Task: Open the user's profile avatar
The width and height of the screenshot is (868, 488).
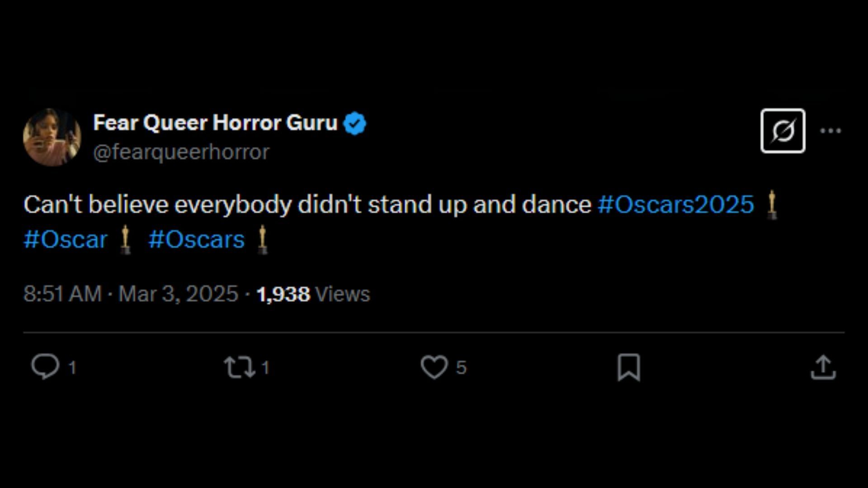Action: [52, 137]
